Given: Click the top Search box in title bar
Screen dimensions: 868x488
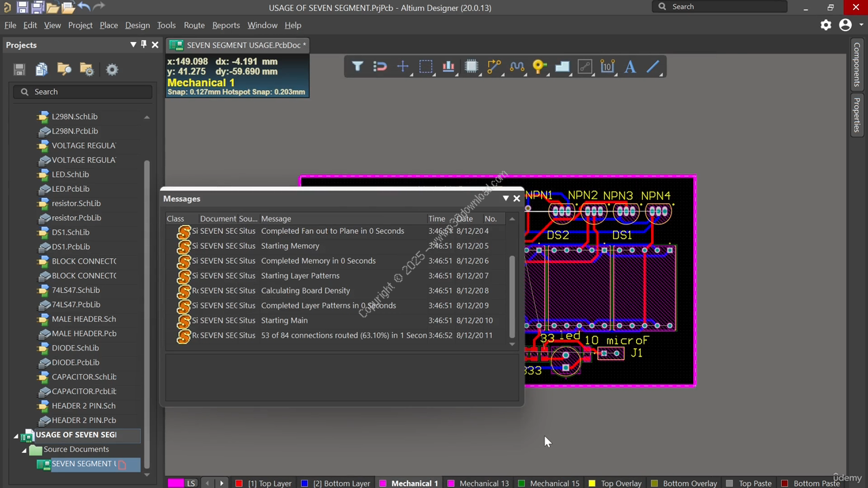Looking at the screenshot, I should pyautogui.click(x=719, y=7).
